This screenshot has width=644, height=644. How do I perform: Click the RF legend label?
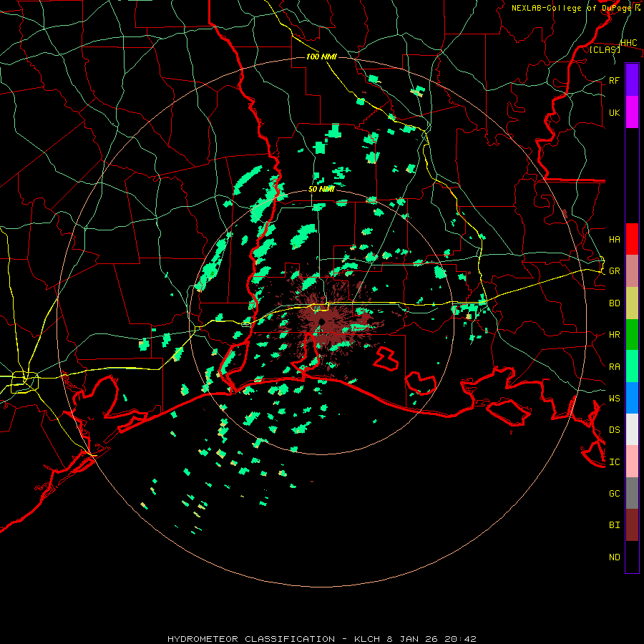point(614,80)
